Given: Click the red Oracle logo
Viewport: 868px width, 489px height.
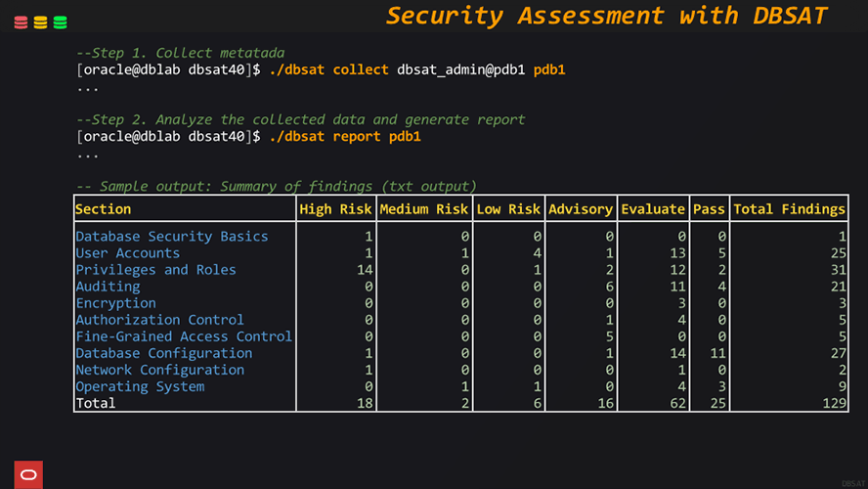Looking at the screenshot, I should (28, 474).
